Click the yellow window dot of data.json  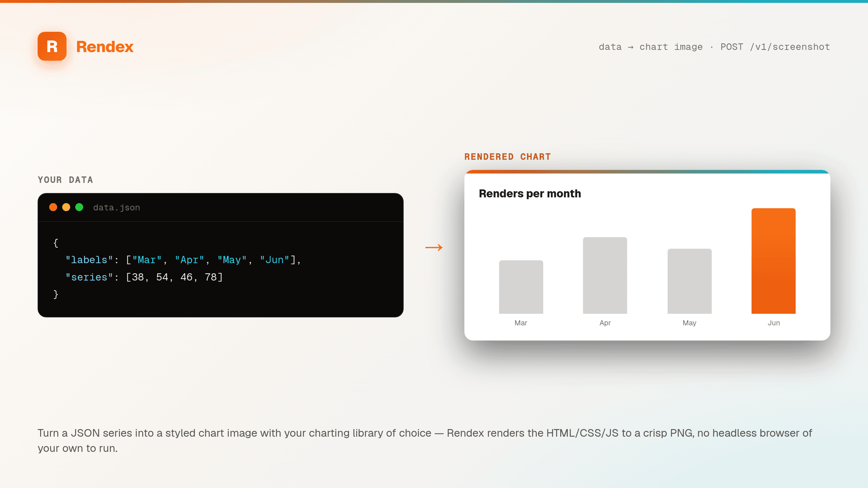[x=66, y=207]
